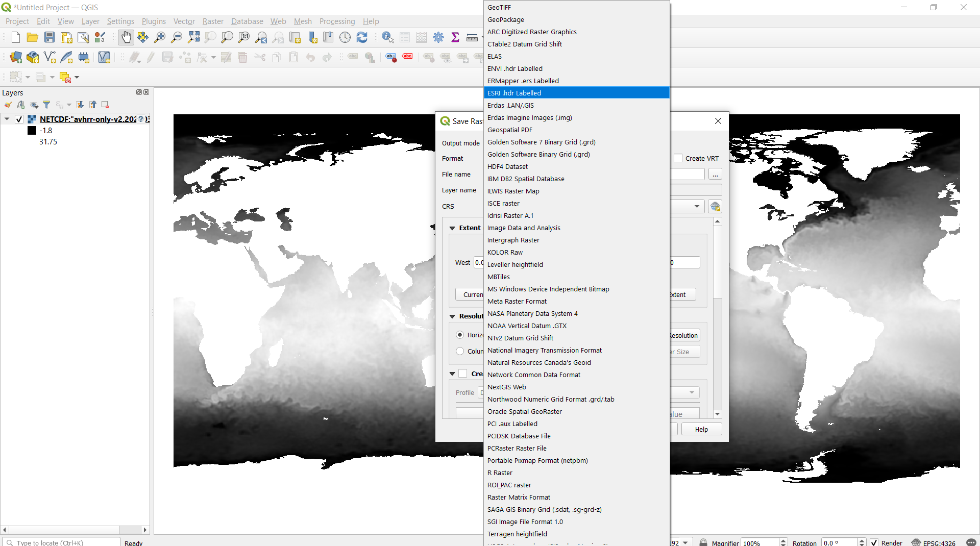Create a new project with New icon

click(x=15, y=37)
